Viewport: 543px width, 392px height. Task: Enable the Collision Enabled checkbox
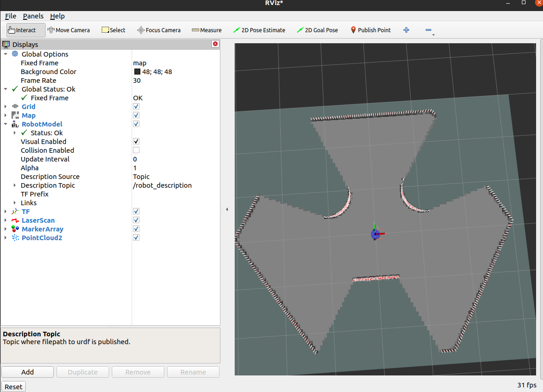point(136,150)
